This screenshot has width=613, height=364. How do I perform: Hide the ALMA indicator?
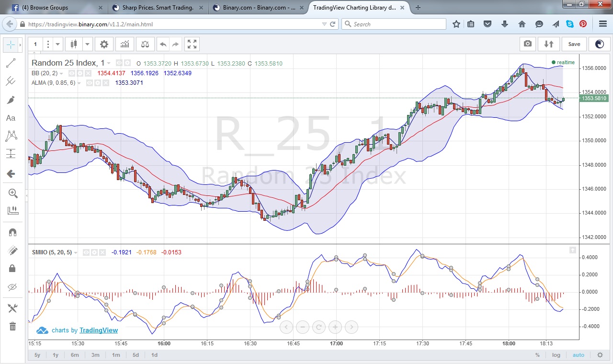click(89, 83)
